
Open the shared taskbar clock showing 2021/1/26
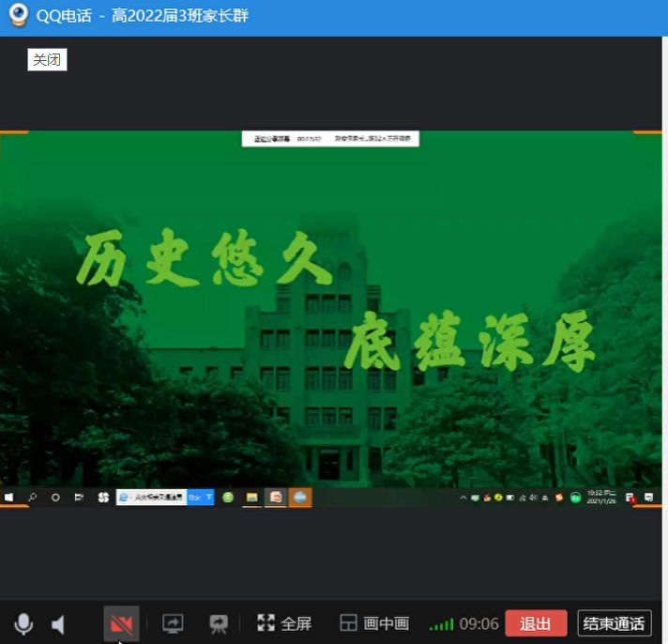click(x=601, y=497)
